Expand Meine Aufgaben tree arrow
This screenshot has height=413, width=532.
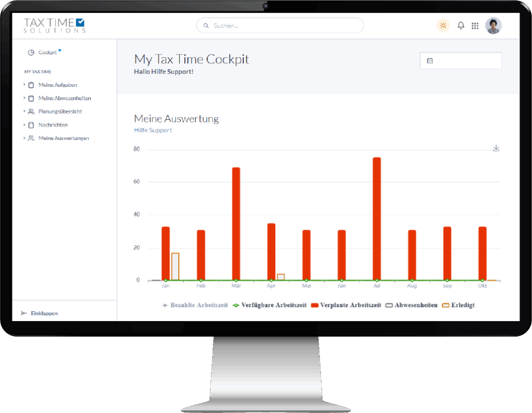coord(24,85)
